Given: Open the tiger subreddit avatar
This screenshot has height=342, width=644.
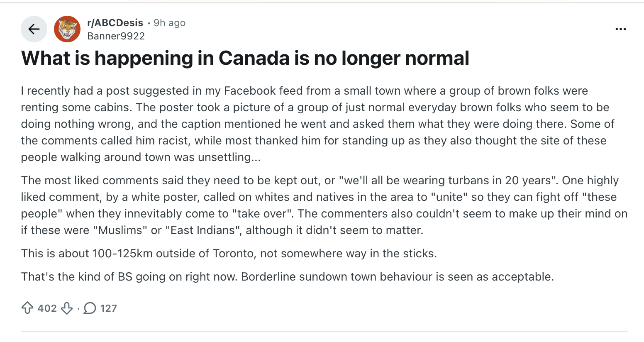Looking at the screenshot, I should tap(67, 29).
